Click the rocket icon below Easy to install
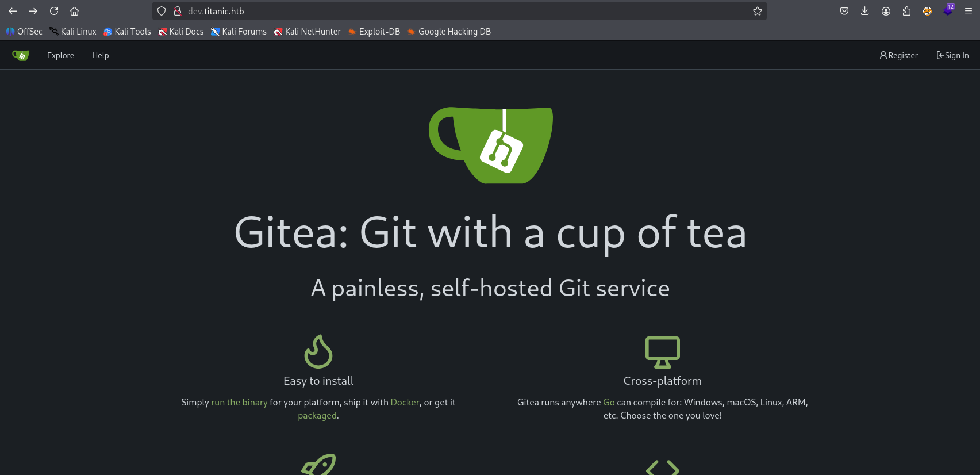Image resolution: width=980 pixels, height=475 pixels. [x=318, y=465]
